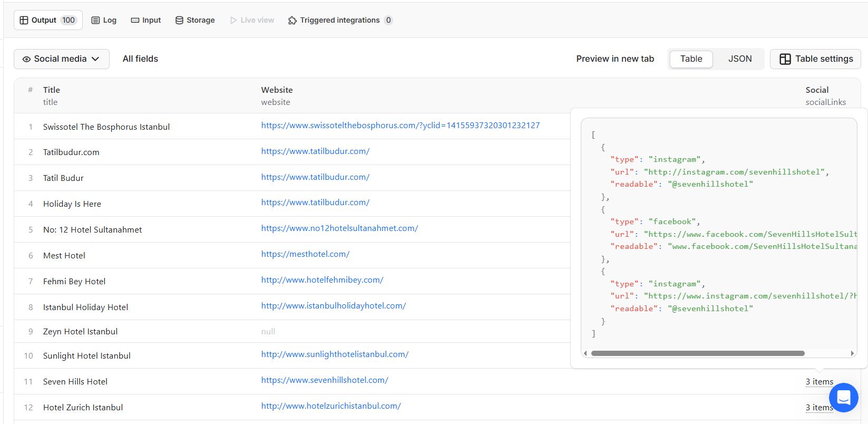Click the Storage database icon
The width and height of the screenshot is (868, 424).
click(x=179, y=20)
